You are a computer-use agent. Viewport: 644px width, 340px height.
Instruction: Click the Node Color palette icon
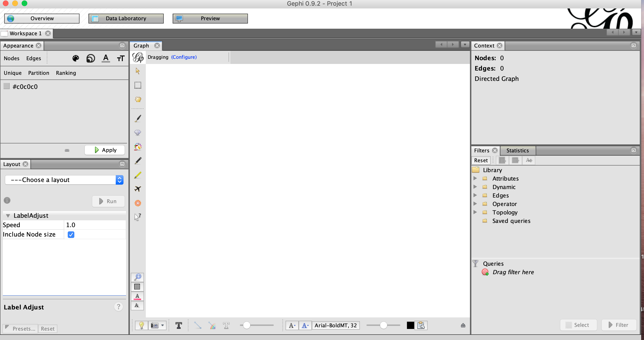coord(76,58)
